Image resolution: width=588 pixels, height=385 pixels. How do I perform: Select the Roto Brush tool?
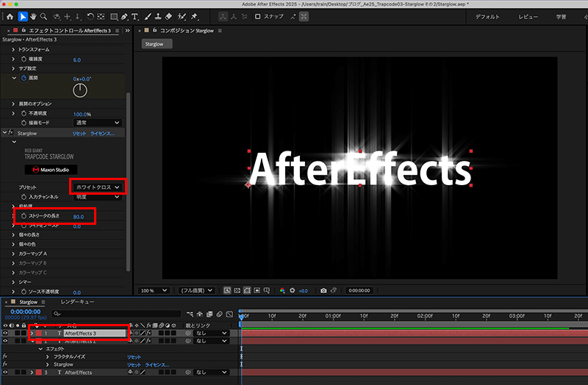(x=182, y=16)
